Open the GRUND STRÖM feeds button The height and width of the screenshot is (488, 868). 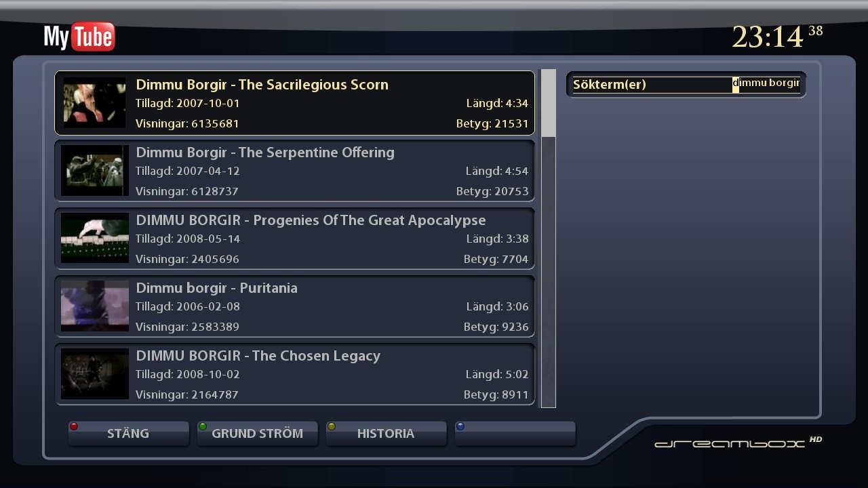[257, 434]
